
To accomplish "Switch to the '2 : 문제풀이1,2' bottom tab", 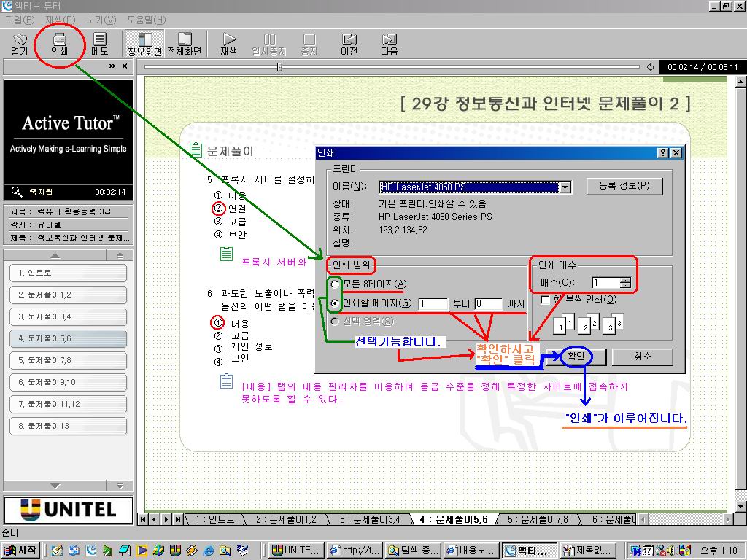I will click(x=287, y=519).
